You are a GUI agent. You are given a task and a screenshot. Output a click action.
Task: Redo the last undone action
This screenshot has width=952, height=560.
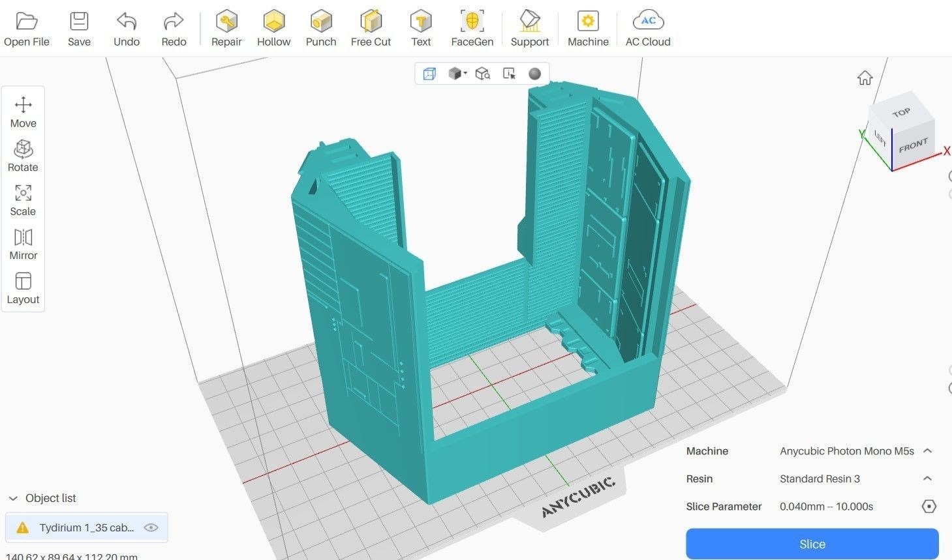pyautogui.click(x=174, y=29)
